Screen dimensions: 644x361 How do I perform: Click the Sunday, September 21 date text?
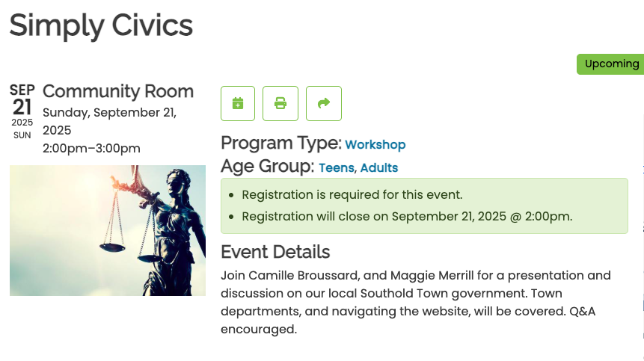coord(110,121)
